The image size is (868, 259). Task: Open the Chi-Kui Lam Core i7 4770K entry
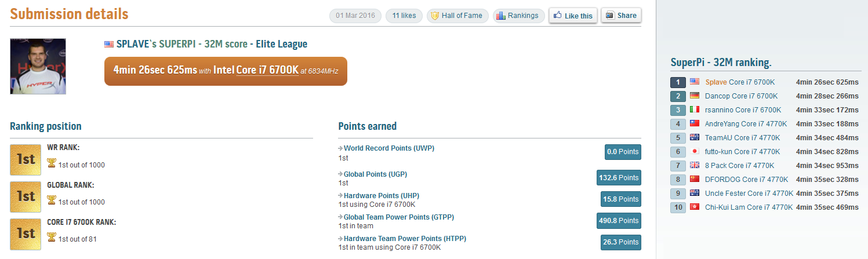coord(749,207)
